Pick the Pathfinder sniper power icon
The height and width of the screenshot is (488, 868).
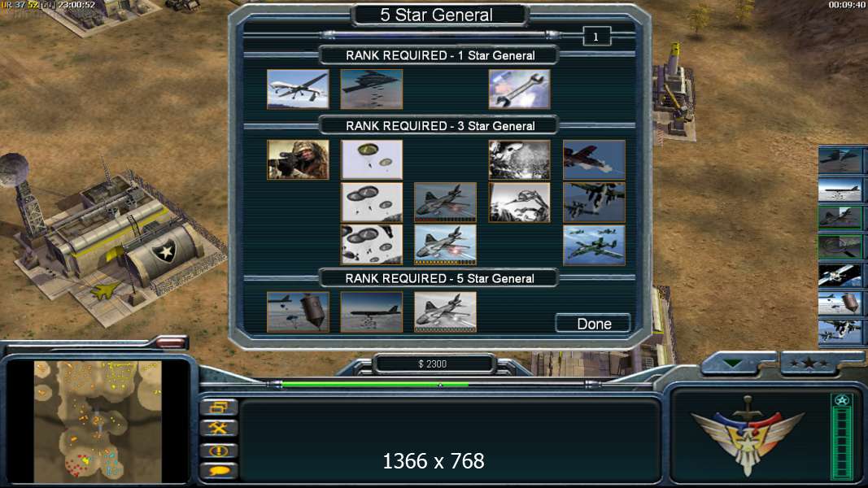pyautogui.click(x=298, y=160)
